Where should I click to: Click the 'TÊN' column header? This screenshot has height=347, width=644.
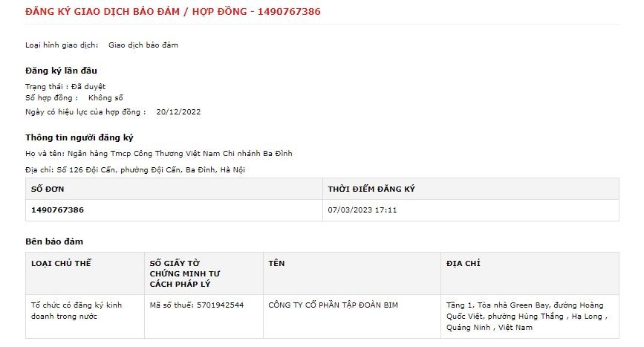pyautogui.click(x=276, y=263)
